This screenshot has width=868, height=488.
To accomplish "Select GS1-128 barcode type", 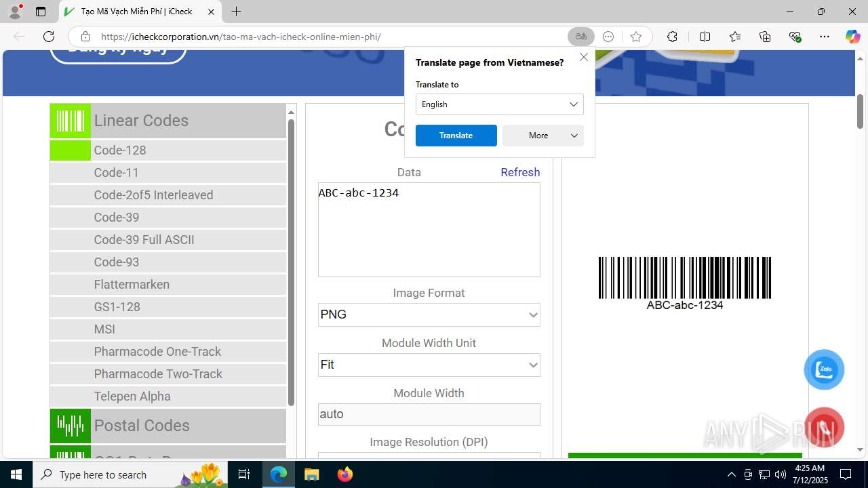I will point(168,307).
